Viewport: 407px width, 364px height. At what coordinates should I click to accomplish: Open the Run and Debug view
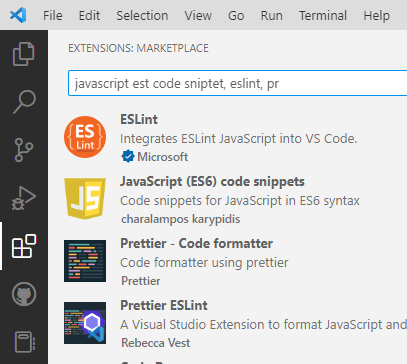pyautogui.click(x=24, y=198)
